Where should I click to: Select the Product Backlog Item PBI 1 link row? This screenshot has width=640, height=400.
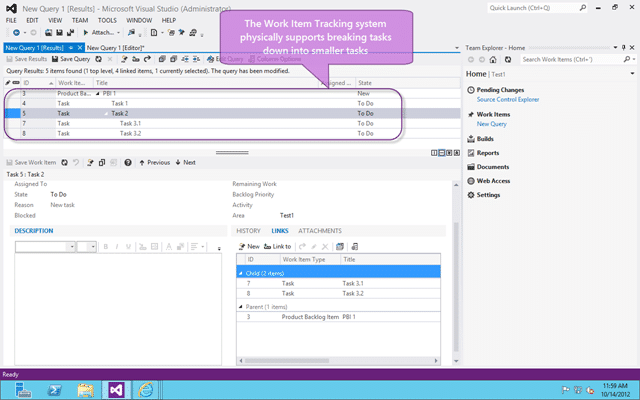pos(338,317)
